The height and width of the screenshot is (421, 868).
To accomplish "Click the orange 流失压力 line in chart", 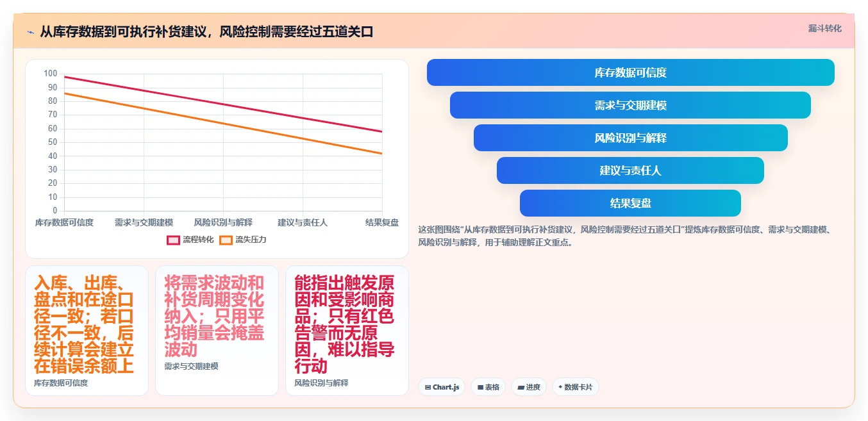I will [x=223, y=123].
